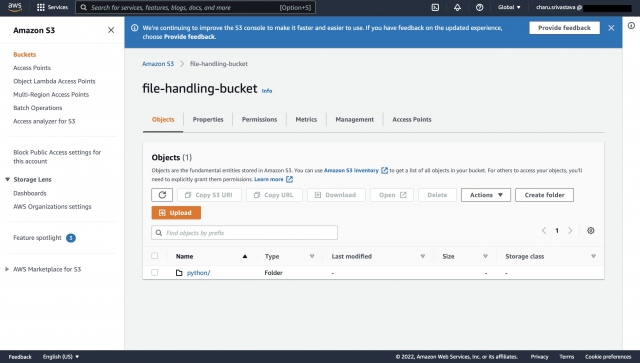Expand AWS Marketplace for S3
Image resolution: width=640 pixels, height=363 pixels.
[7, 269]
